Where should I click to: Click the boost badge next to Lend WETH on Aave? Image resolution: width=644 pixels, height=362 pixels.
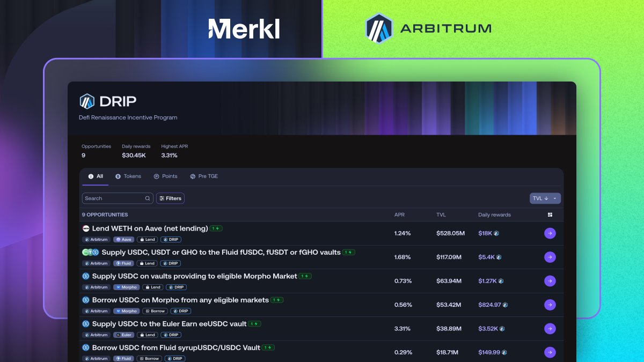point(216,228)
